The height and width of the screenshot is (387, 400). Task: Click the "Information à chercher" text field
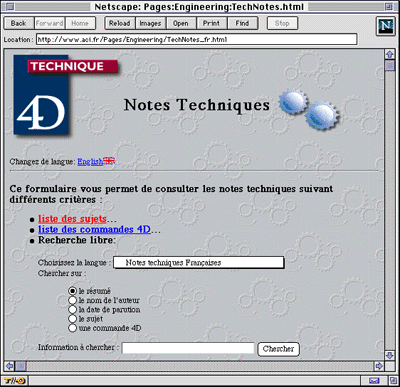click(188, 348)
